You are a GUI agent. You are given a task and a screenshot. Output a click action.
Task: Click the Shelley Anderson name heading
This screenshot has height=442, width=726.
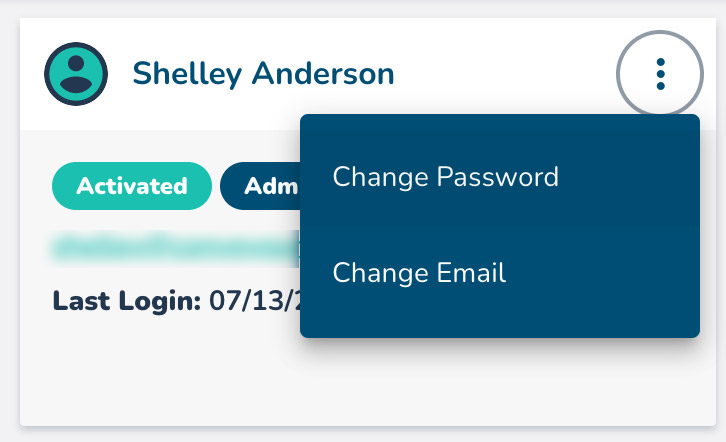coord(263,73)
